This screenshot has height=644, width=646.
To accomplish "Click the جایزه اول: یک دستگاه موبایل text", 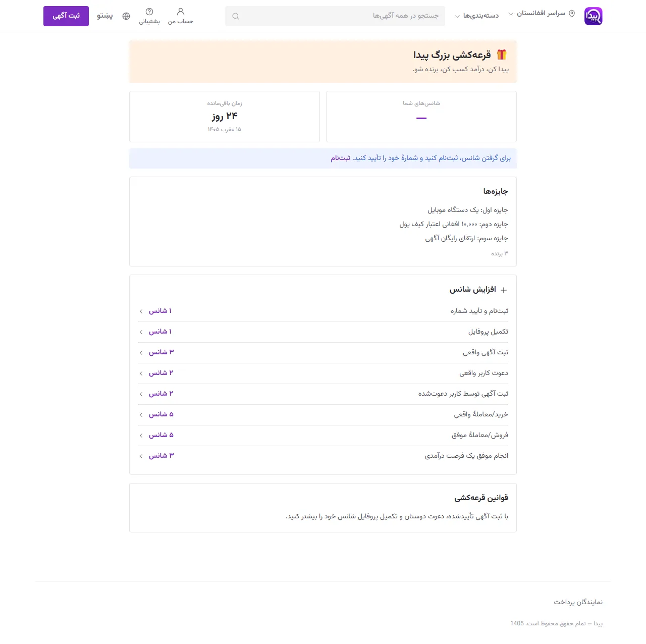I will 468,210.
